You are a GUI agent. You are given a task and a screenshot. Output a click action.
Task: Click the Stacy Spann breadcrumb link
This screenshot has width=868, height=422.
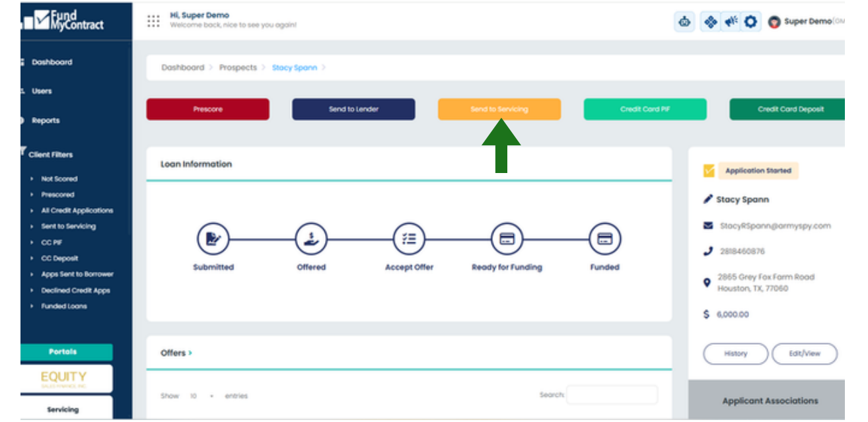295,67
